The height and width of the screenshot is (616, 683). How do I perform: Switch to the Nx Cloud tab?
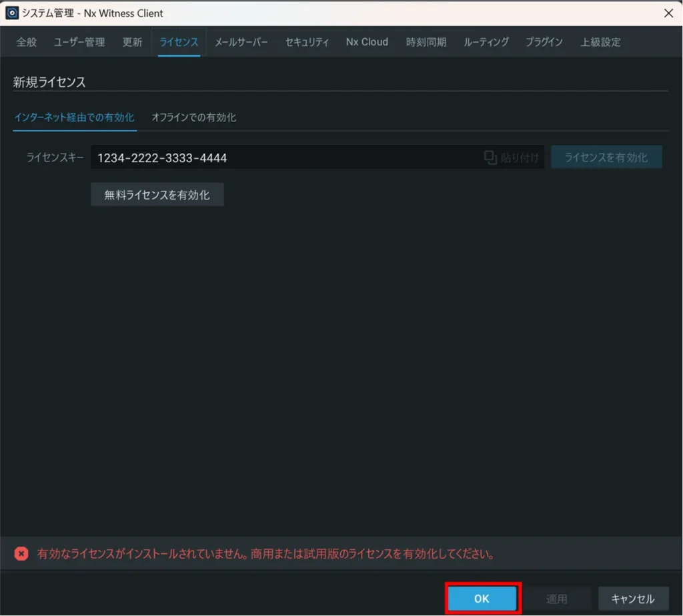(367, 42)
